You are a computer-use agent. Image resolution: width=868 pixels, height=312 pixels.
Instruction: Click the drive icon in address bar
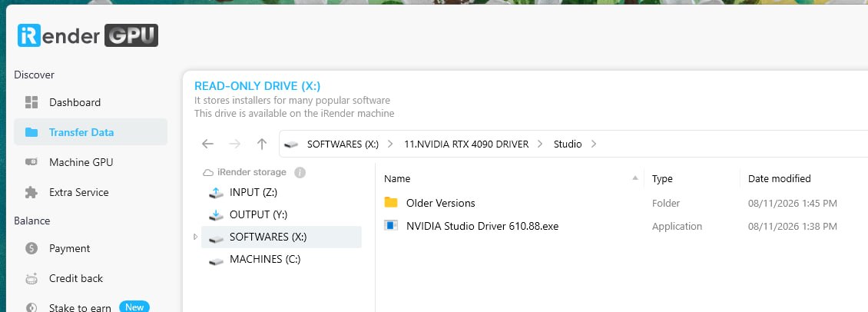(291, 144)
